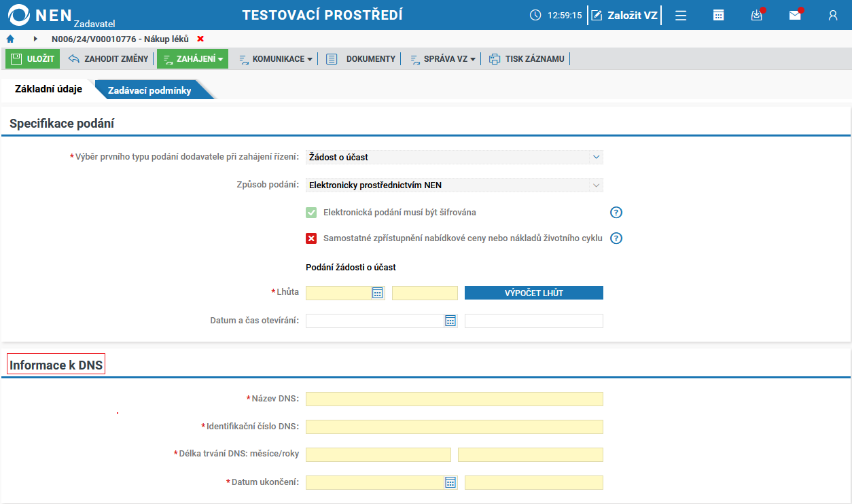Click the Dokumenty list icon
Screen dimensions: 852x504
(x=332, y=59)
